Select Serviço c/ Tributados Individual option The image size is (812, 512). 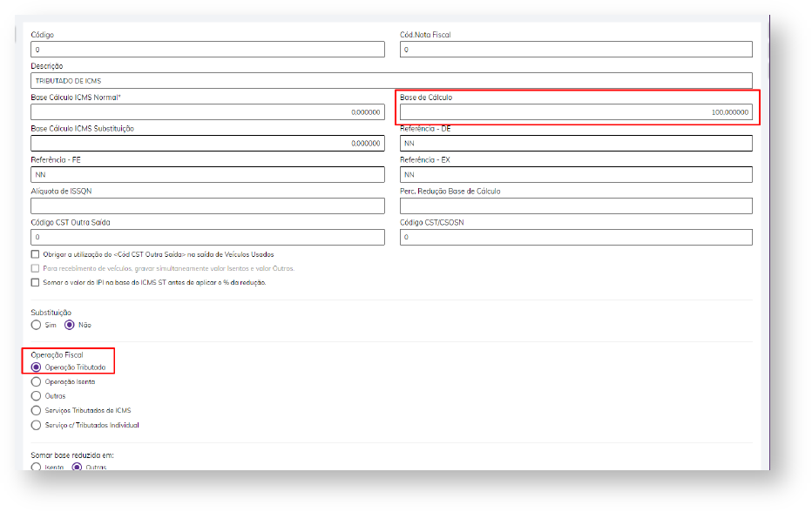pos(36,425)
